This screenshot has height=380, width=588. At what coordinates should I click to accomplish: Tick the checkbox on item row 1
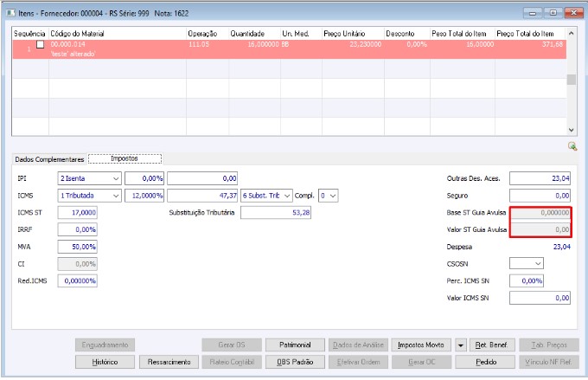[40, 44]
